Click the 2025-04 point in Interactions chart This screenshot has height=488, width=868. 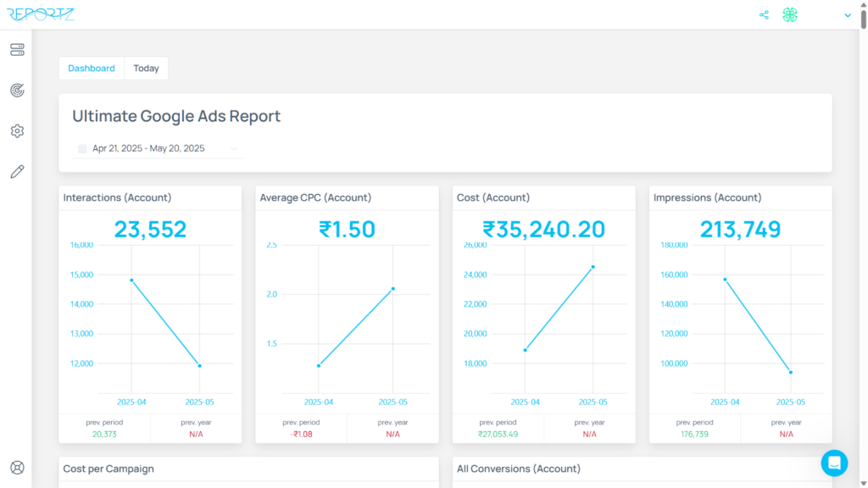tap(131, 280)
